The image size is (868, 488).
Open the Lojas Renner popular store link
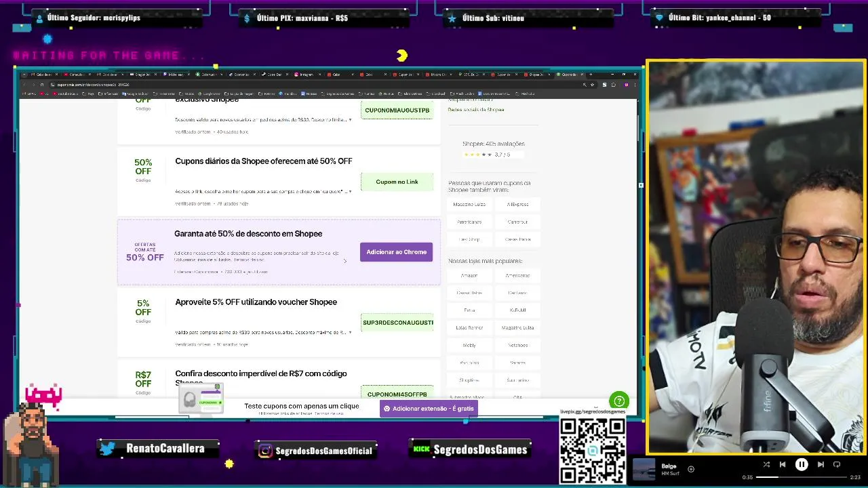469,327
